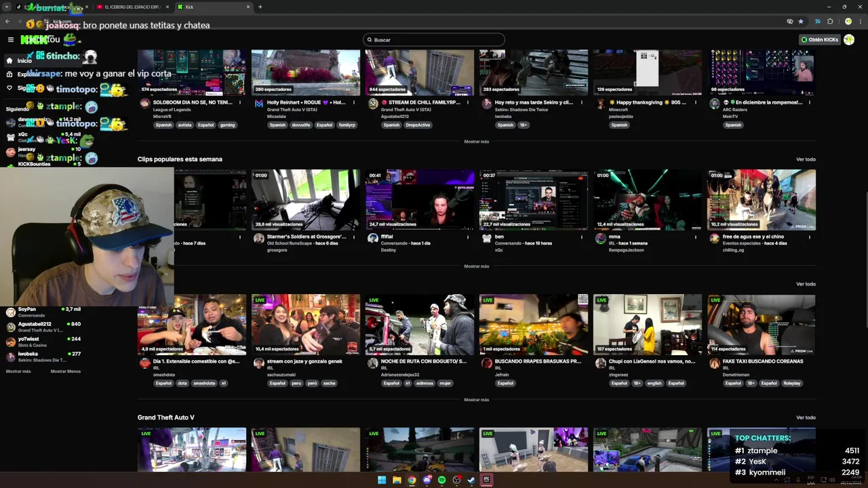The image size is (868, 488).
Task: Collapse sidebar with Mostrar Menos
Action: pyautogui.click(x=65, y=371)
